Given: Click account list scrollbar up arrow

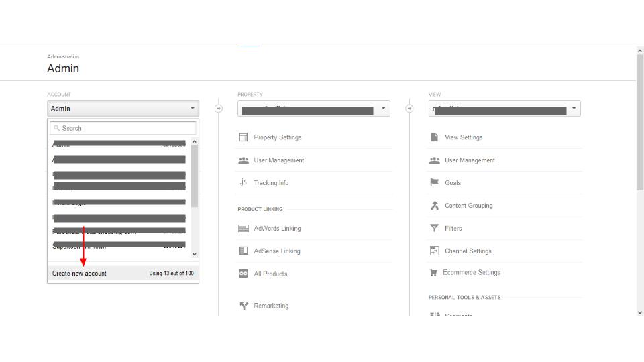Looking at the screenshot, I should click(x=195, y=141).
